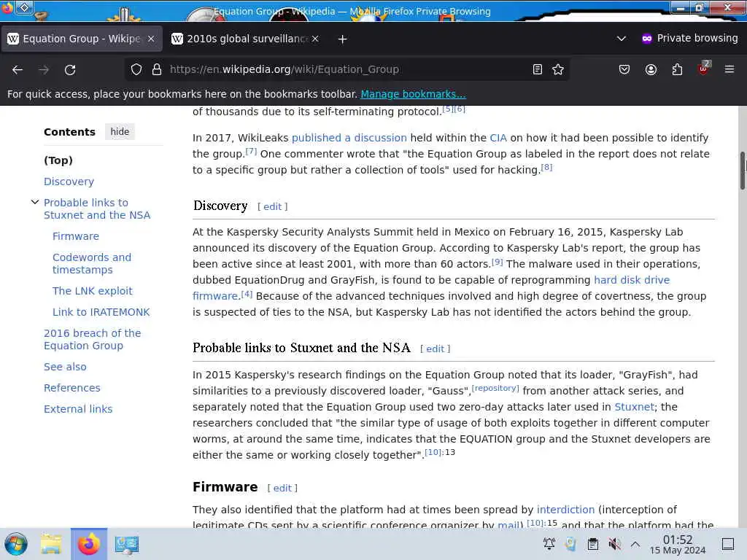Viewport: 747px width, 560px height.
Task: Reload the current page
Action: coord(70,70)
